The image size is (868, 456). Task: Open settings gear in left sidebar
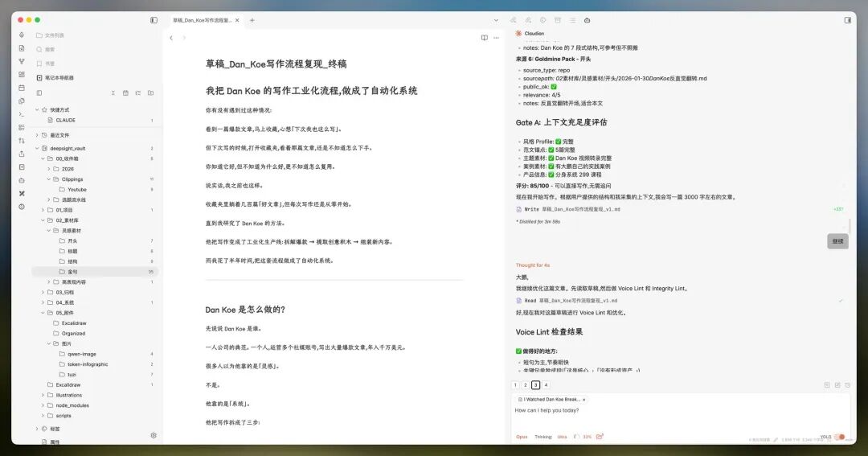click(x=154, y=436)
